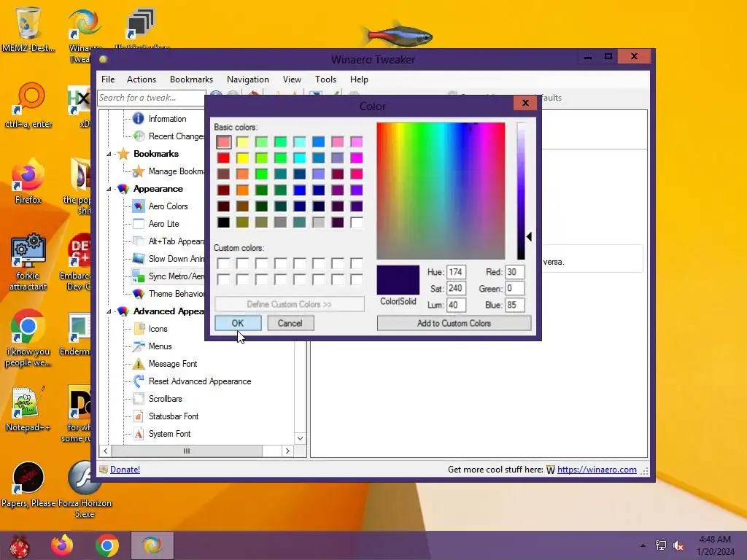Click the Icons tree item icon

(x=138, y=329)
